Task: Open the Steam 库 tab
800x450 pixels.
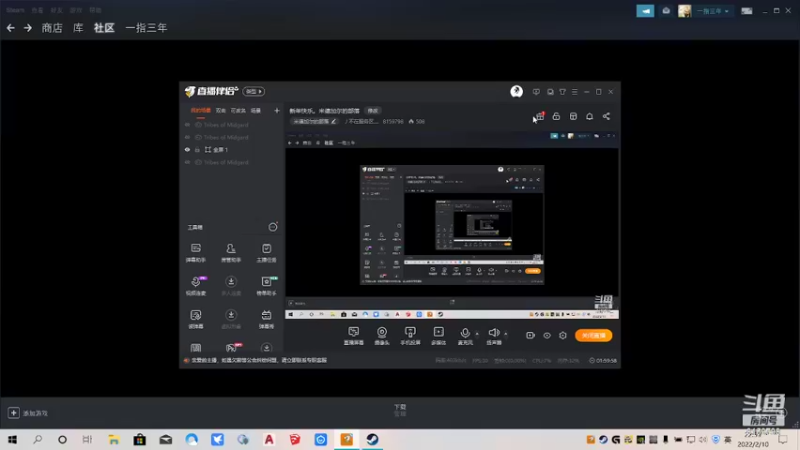Action: pos(78,28)
